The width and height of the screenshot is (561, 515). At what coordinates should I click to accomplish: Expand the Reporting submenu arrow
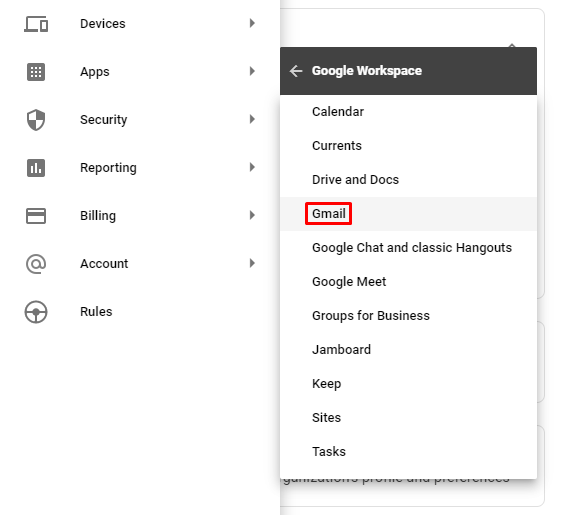click(252, 167)
